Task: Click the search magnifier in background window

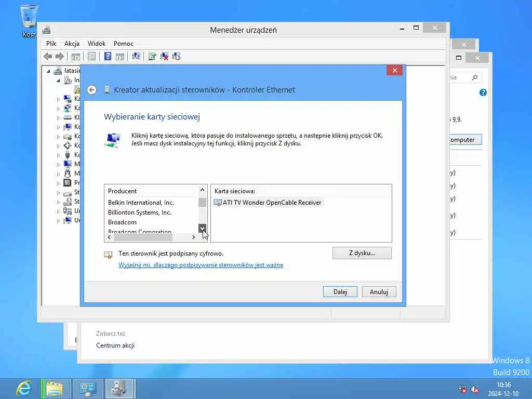Action: pos(475,78)
